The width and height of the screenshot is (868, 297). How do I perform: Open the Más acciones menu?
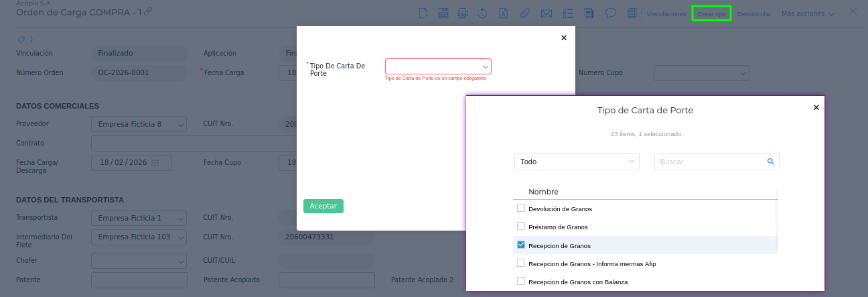tap(808, 13)
